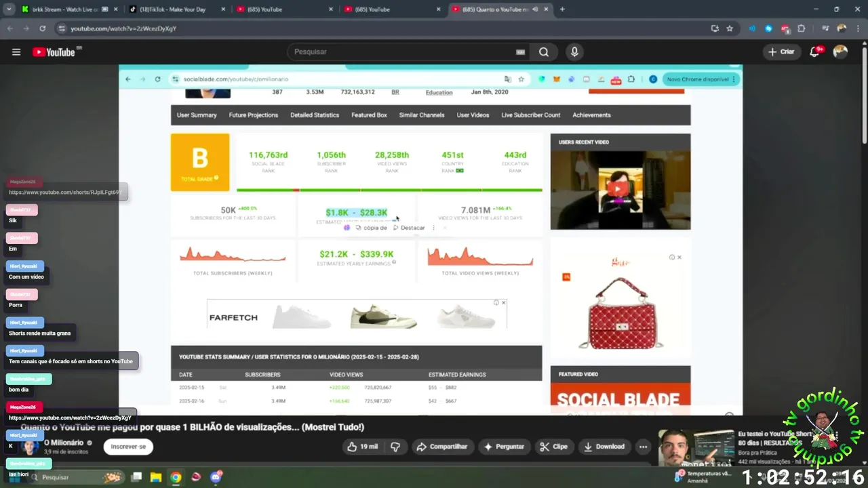Click the Socialblade page reload icon

157,79
